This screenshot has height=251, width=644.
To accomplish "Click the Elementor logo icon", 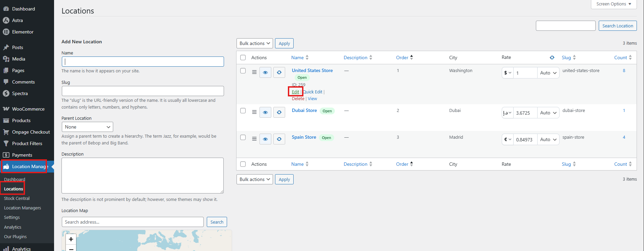I will pyautogui.click(x=6, y=32).
